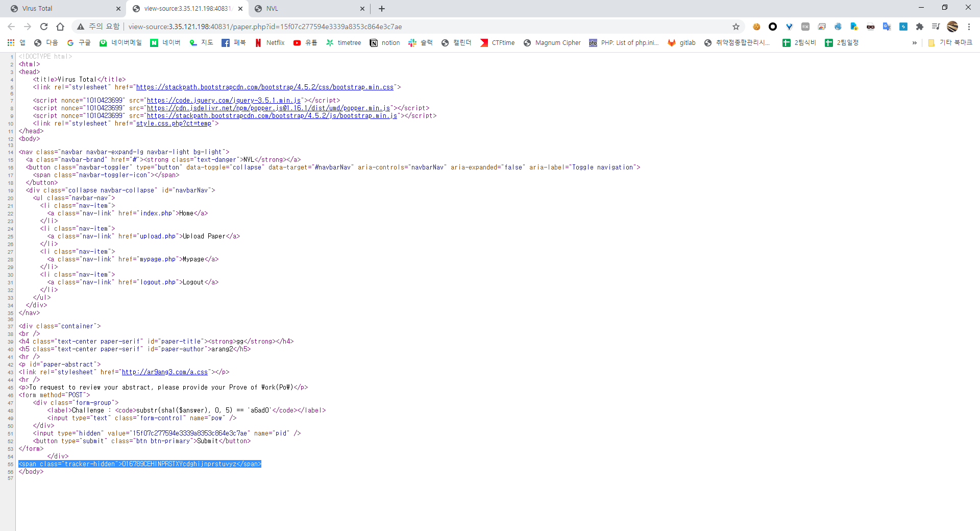The image size is (980, 531).
Task: Open the blue square code extension
Action: [903, 27]
